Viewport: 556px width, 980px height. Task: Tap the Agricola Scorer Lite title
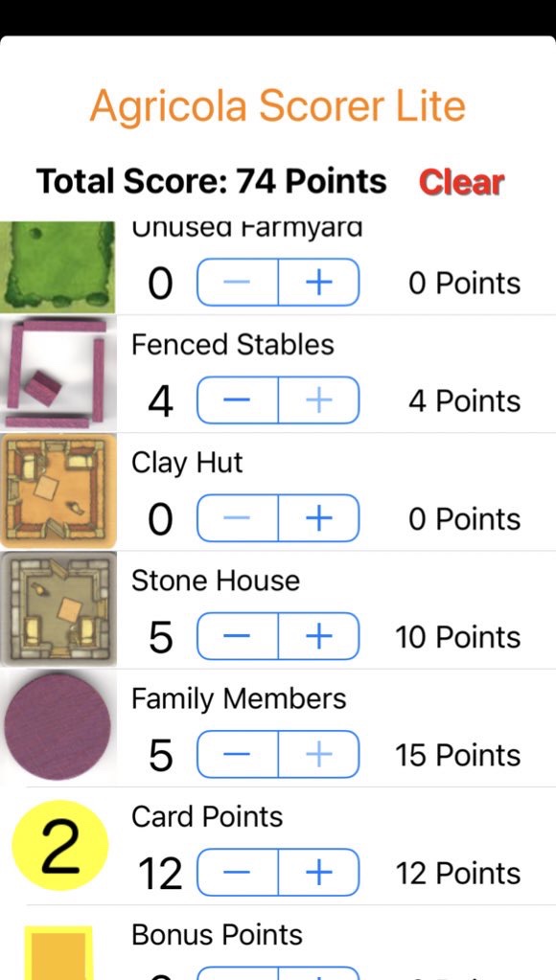pyautogui.click(x=278, y=105)
